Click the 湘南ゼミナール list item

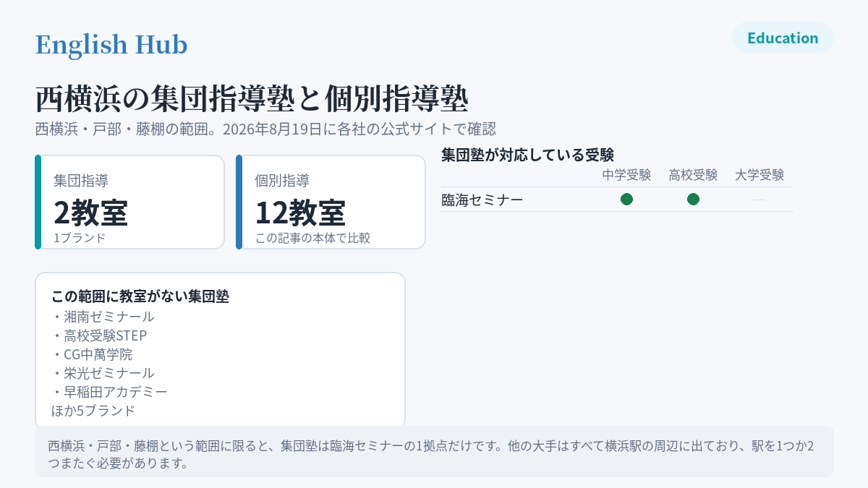[x=103, y=317]
